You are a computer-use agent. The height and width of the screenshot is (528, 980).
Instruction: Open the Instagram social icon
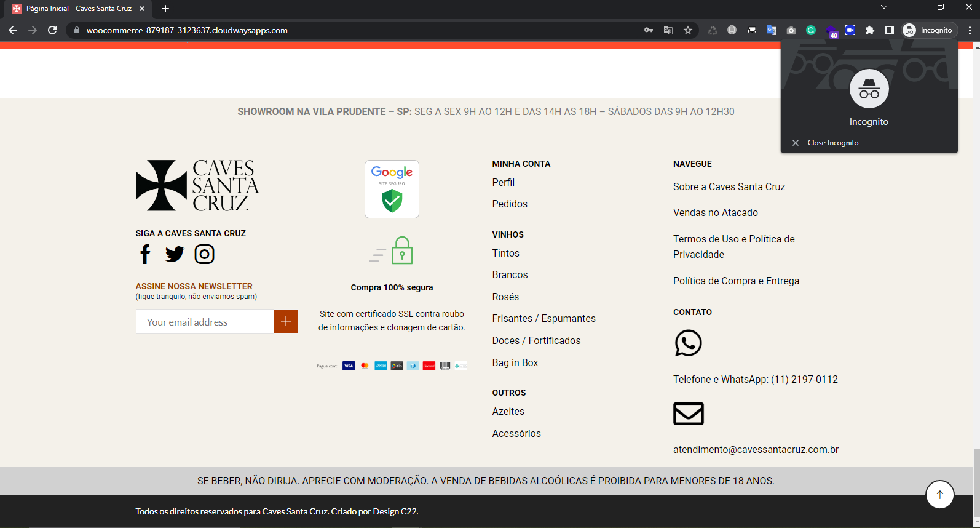click(x=205, y=254)
